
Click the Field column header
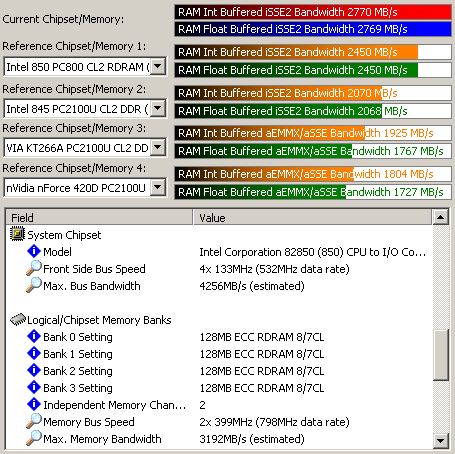click(x=99, y=217)
